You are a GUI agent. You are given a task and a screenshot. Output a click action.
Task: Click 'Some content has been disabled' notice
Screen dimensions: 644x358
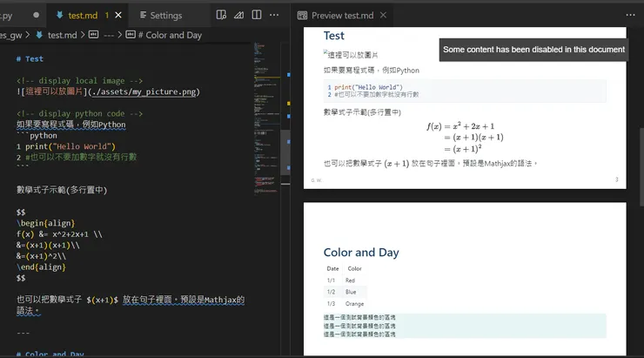[533, 50]
